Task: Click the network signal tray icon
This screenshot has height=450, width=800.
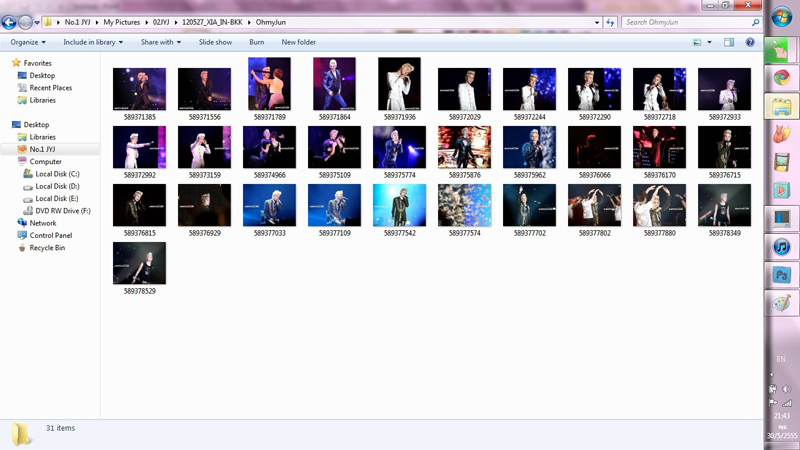Action: (x=787, y=403)
